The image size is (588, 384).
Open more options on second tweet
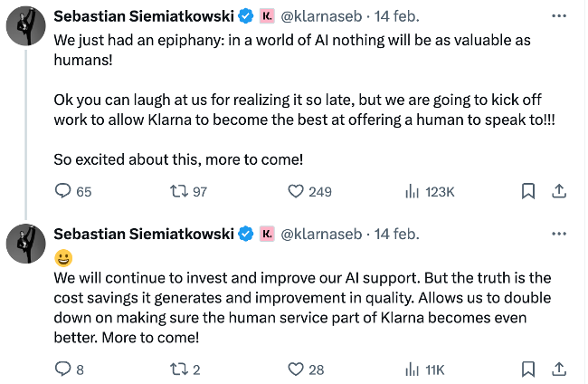tap(559, 234)
